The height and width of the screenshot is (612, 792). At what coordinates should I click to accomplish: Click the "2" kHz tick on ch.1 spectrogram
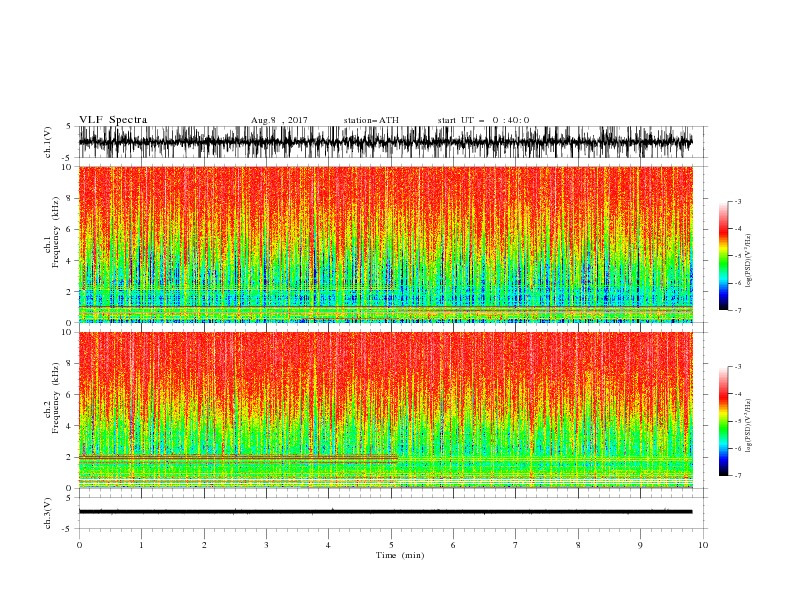[70, 292]
